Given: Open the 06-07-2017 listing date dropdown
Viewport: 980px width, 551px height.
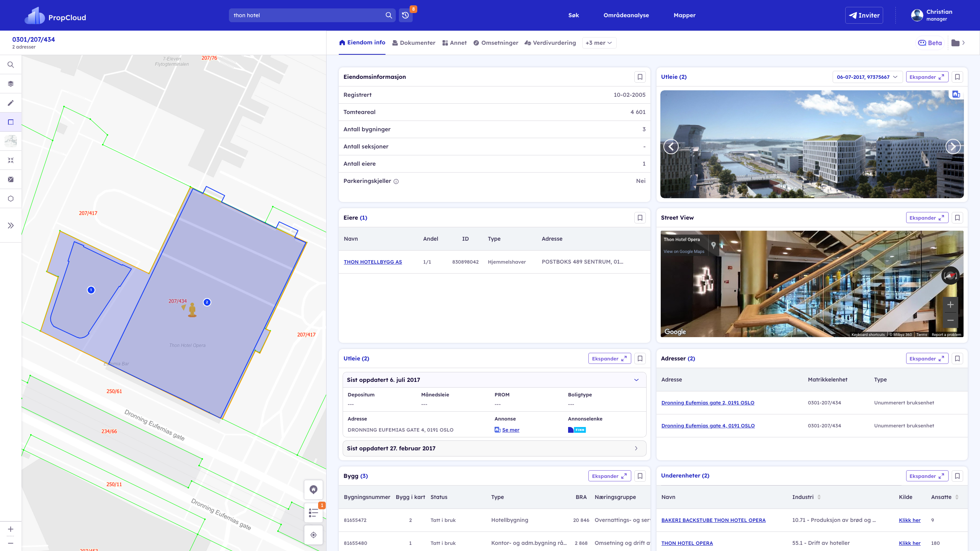Looking at the screenshot, I should tap(867, 77).
